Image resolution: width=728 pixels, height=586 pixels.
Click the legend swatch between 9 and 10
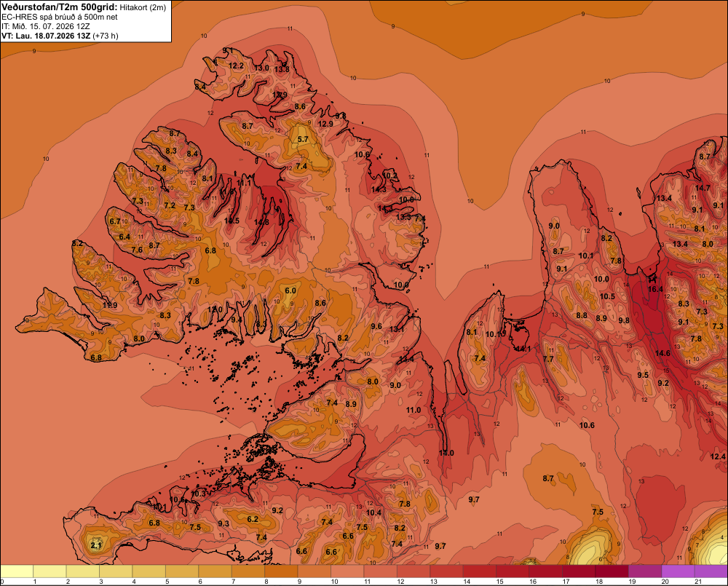pos(314,571)
